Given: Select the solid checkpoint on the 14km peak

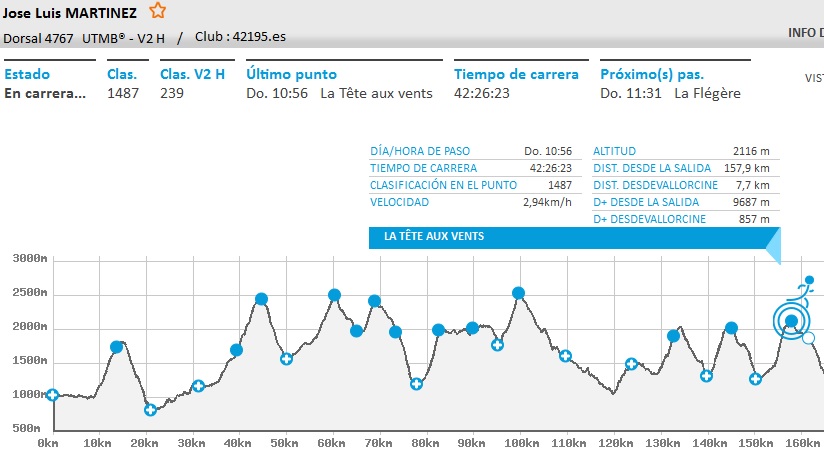Looking at the screenshot, I should point(116,347).
